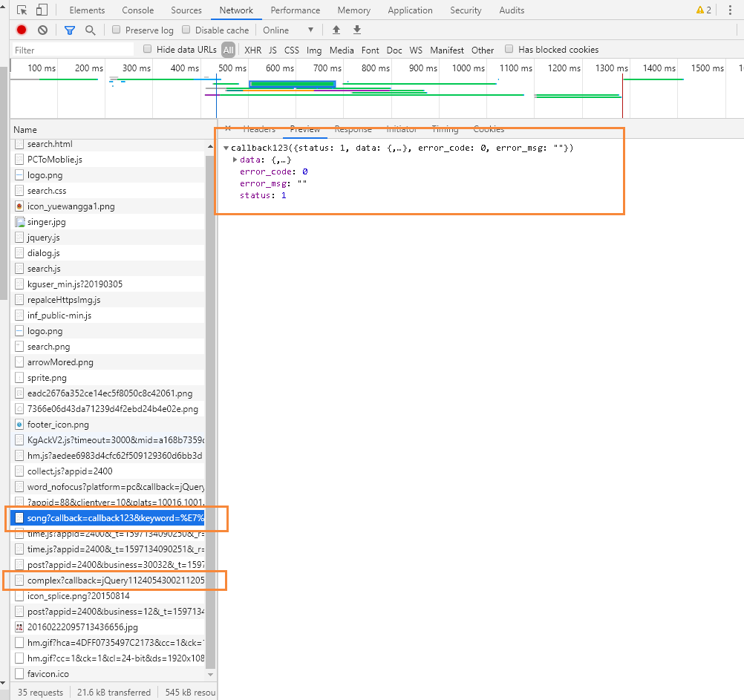744x700 pixels.
Task: Filter requests by All types
Action: [228, 50]
